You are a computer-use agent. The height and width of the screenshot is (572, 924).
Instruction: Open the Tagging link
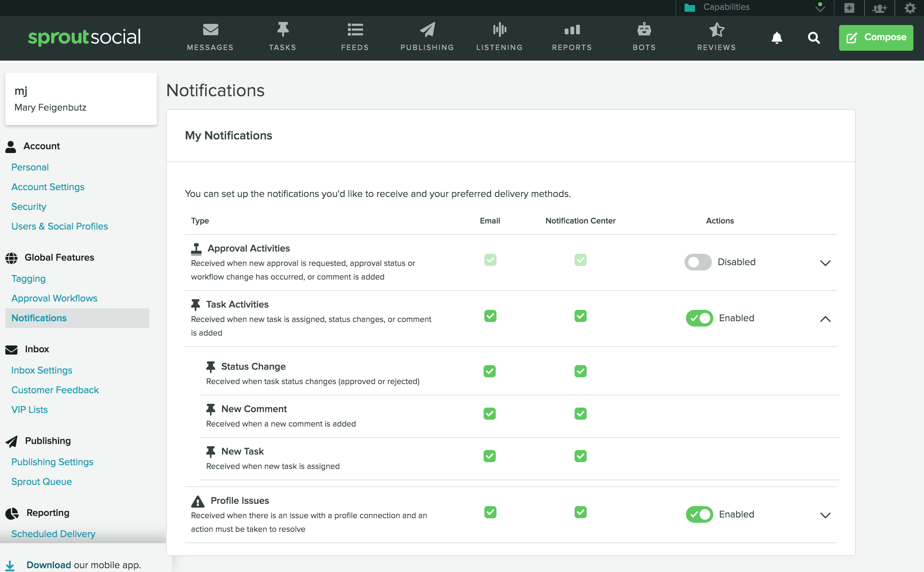(x=28, y=279)
